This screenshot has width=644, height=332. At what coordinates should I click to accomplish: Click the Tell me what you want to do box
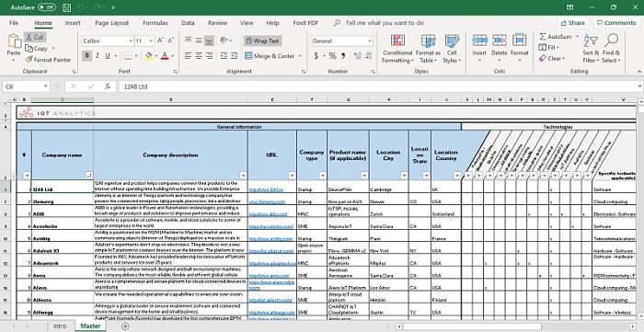click(385, 23)
